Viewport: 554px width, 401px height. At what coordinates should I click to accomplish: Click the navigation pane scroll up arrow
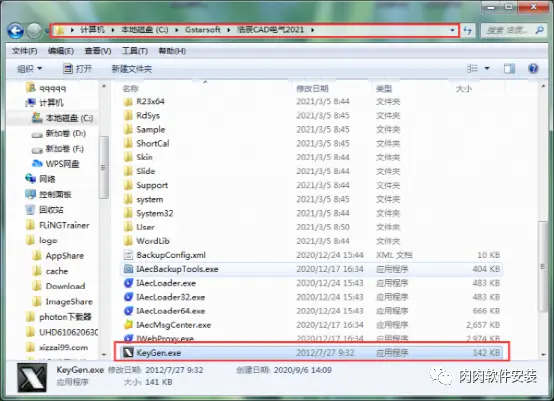(104, 86)
